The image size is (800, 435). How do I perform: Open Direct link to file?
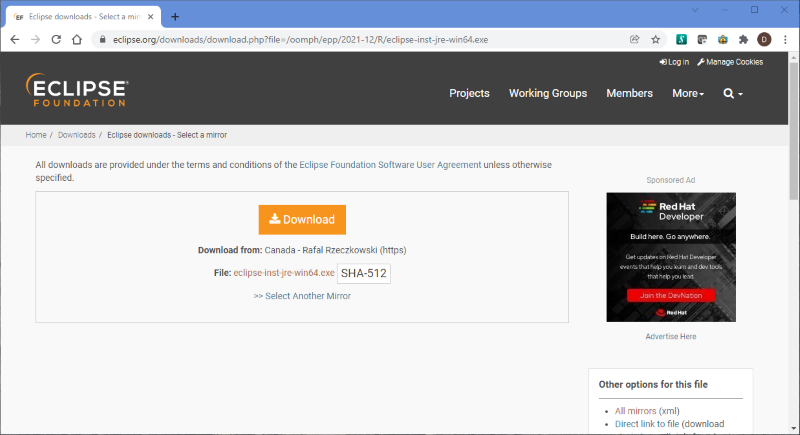coord(647,424)
